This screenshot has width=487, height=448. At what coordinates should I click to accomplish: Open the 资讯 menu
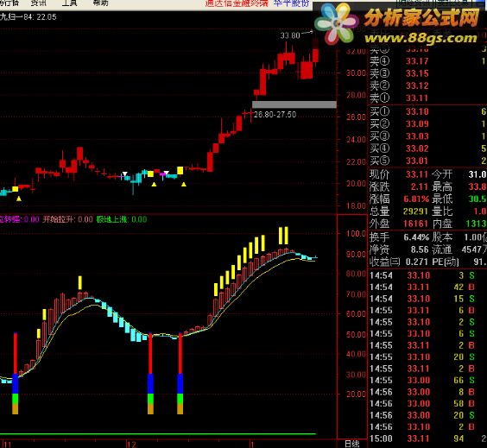coord(39,3)
